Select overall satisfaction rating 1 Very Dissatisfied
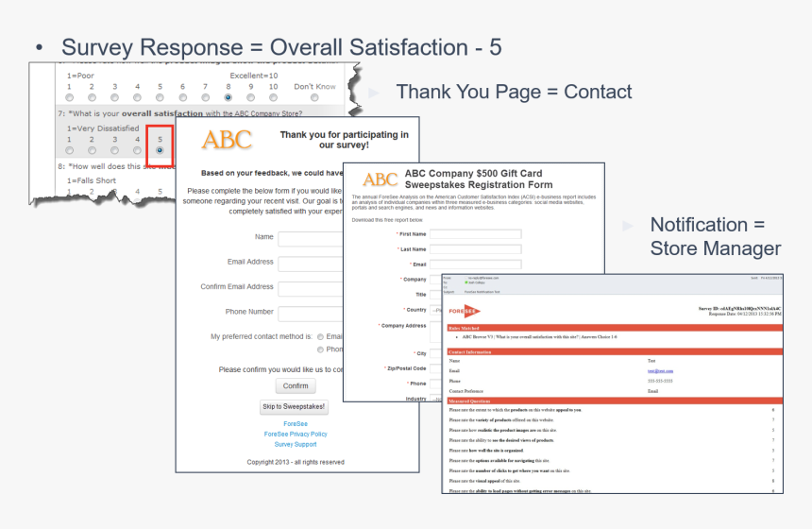Screen dimensions: 812x529 click(69, 150)
